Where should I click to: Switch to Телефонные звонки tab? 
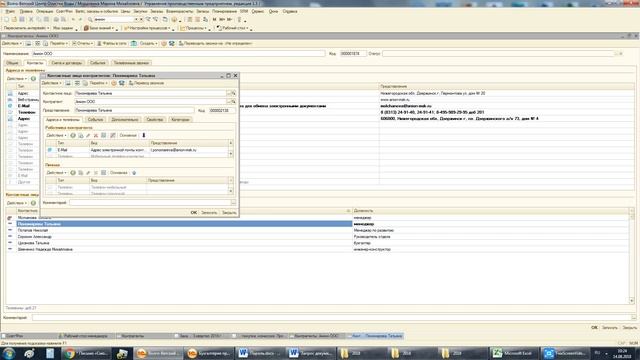[x=131, y=63]
